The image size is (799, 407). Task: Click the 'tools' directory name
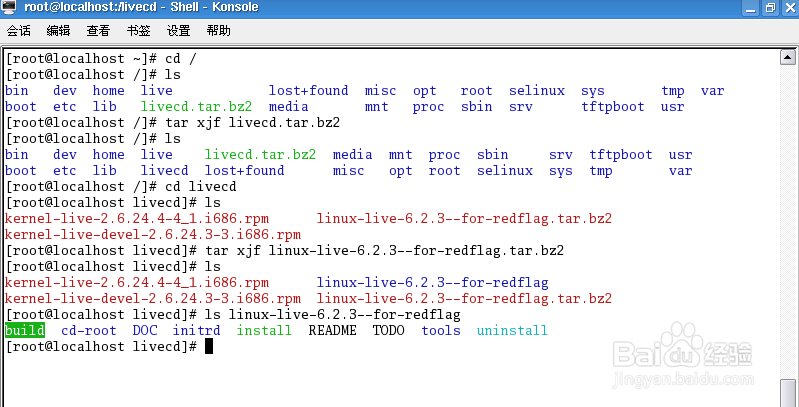441,331
